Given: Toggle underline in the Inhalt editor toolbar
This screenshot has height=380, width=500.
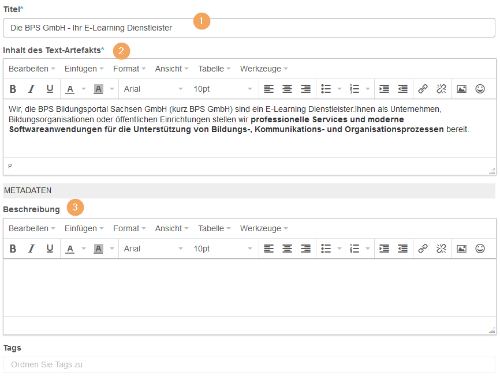Looking at the screenshot, I should [x=50, y=89].
